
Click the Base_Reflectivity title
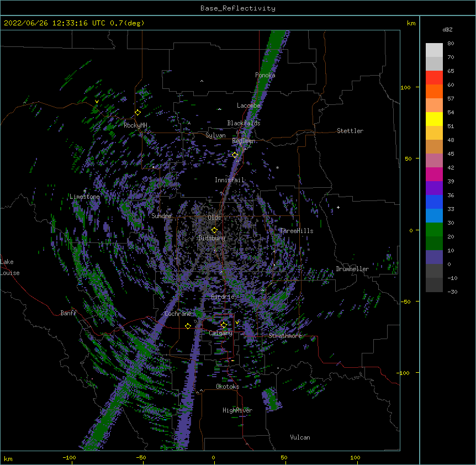pos(238,8)
